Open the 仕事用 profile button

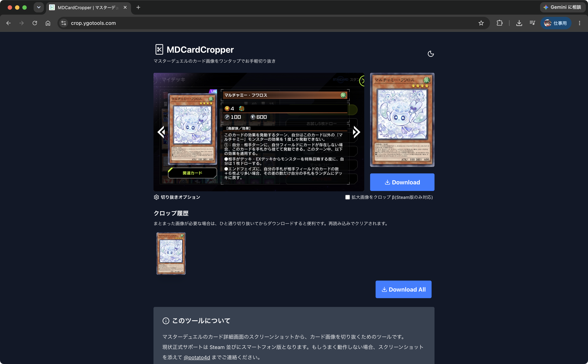[x=556, y=23]
